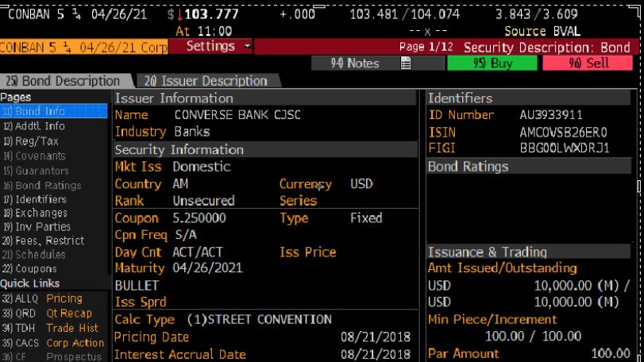Open ALLQ Pricing quick link

(41, 298)
